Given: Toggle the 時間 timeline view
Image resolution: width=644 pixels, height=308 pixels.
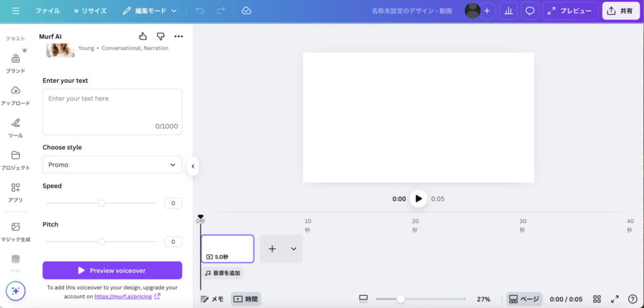Looking at the screenshot, I should point(245,299).
